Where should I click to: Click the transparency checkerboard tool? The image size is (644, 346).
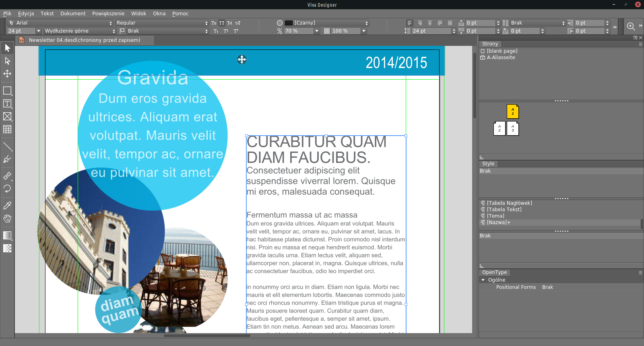point(7,248)
